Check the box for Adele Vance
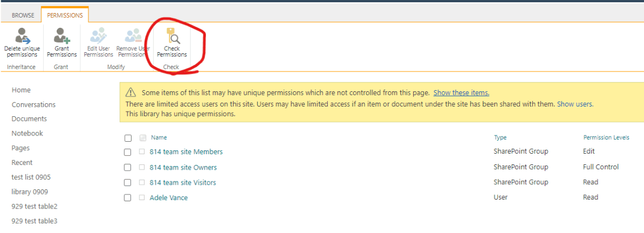 [128, 198]
